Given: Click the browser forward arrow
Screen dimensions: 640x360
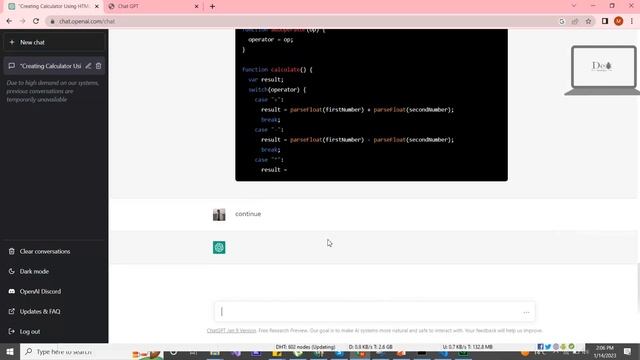Looking at the screenshot, I should 22,21.
